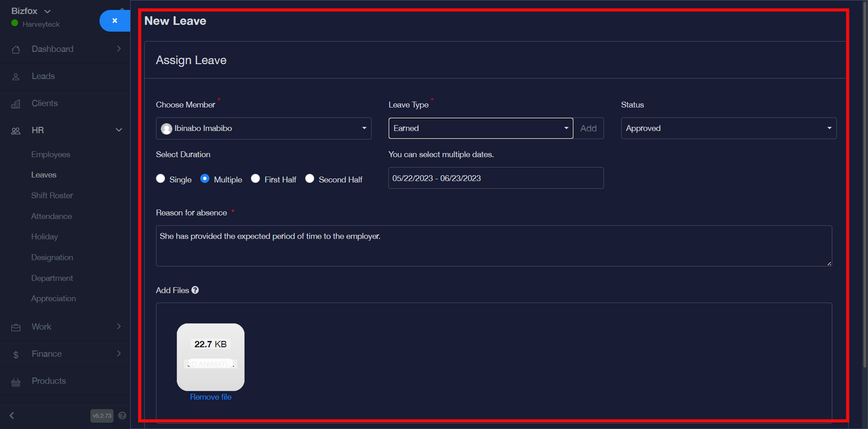868x429 pixels.
Task: Click the Clients building icon
Action: pos(16,104)
